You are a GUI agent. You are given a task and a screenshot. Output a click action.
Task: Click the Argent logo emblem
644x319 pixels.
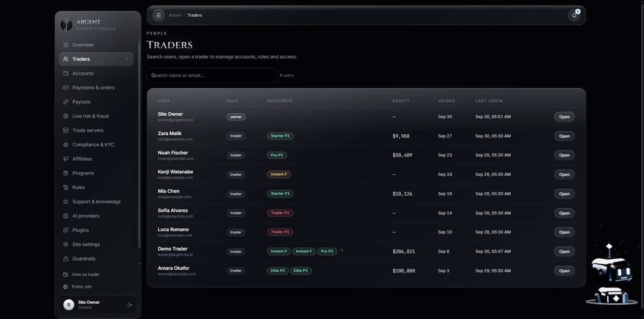click(x=67, y=25)
